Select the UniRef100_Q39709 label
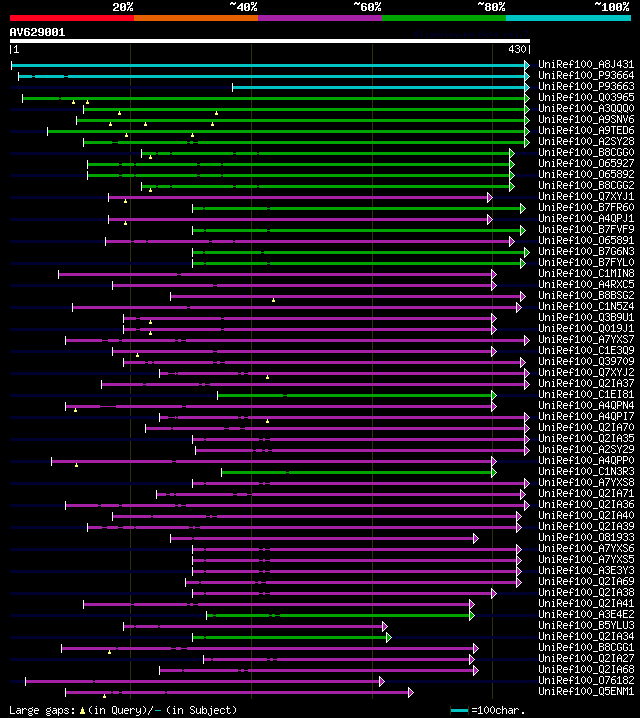The height and width of the screenshot is (718, 640). click(586, 361)
